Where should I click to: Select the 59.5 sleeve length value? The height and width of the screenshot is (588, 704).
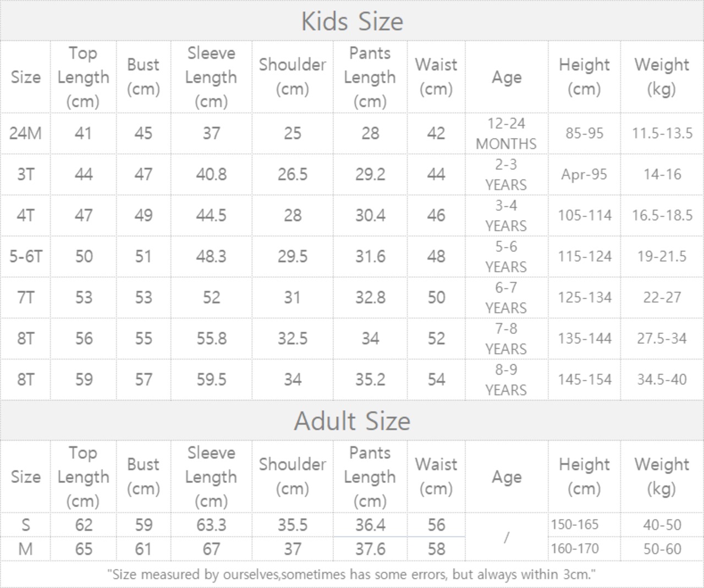point(211,380)
